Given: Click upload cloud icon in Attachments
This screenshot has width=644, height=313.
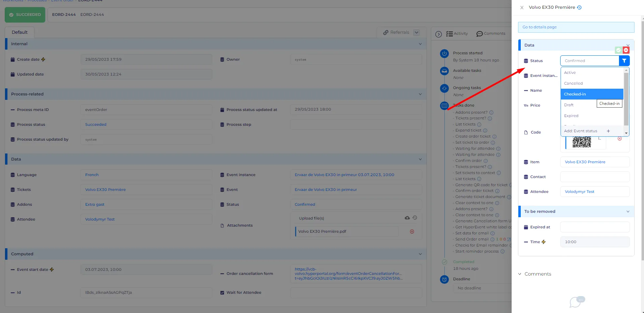Looking at the screenshot, I should pyautogui.click(x=407, y=218).
